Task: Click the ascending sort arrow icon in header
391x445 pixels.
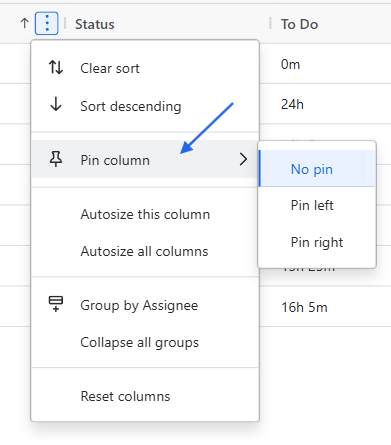Action: (24, 23)
